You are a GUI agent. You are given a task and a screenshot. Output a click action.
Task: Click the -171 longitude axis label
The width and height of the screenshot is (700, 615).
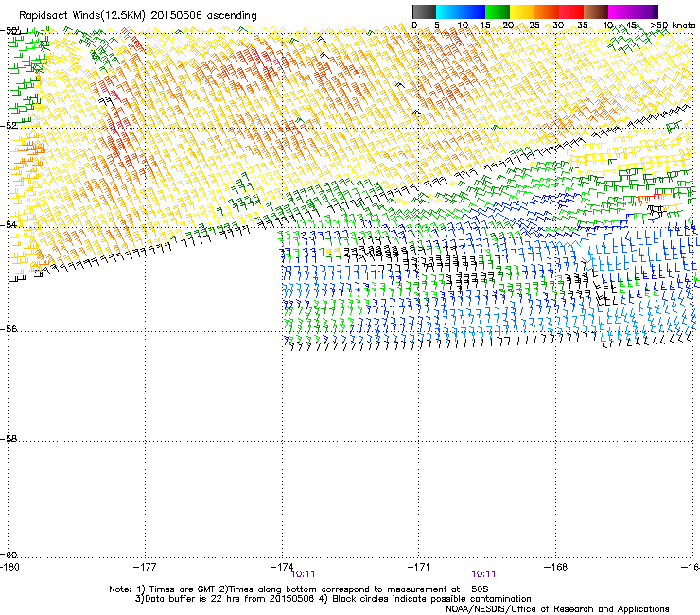pyautogui.click(x=419, y=567)
